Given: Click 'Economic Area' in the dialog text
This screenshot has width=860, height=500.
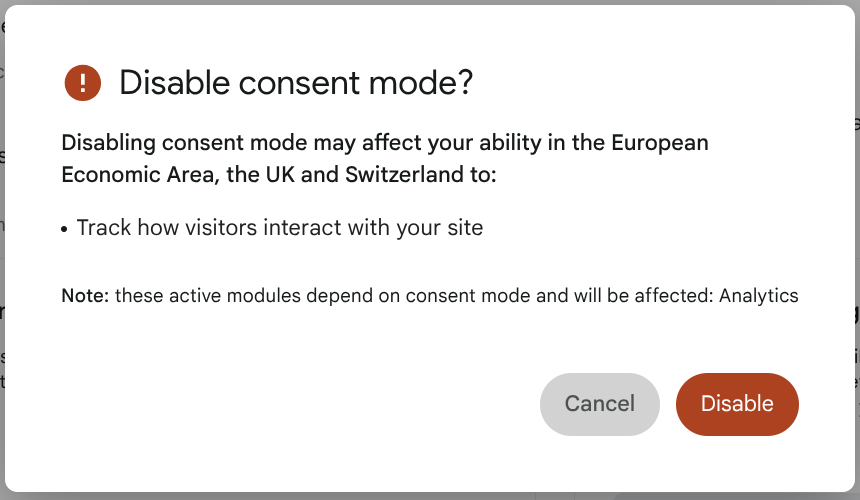Looking at the screenshot, I should (x=137, y=174).
